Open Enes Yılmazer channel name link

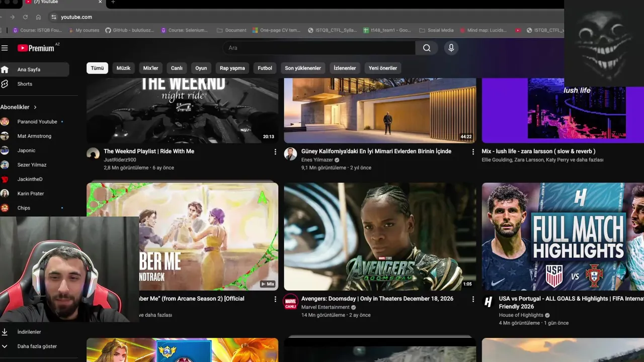[317, 160]
